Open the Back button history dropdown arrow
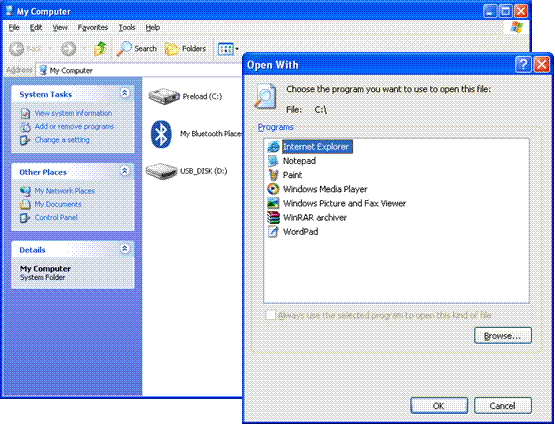Image resolution: width=555 pixels, height=425 pixels. click(50, 48)
